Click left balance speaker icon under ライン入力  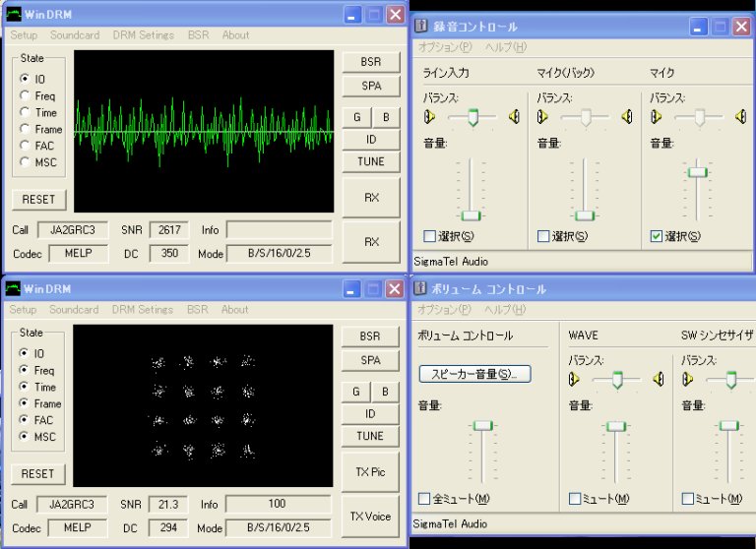(x=429, y=117)
